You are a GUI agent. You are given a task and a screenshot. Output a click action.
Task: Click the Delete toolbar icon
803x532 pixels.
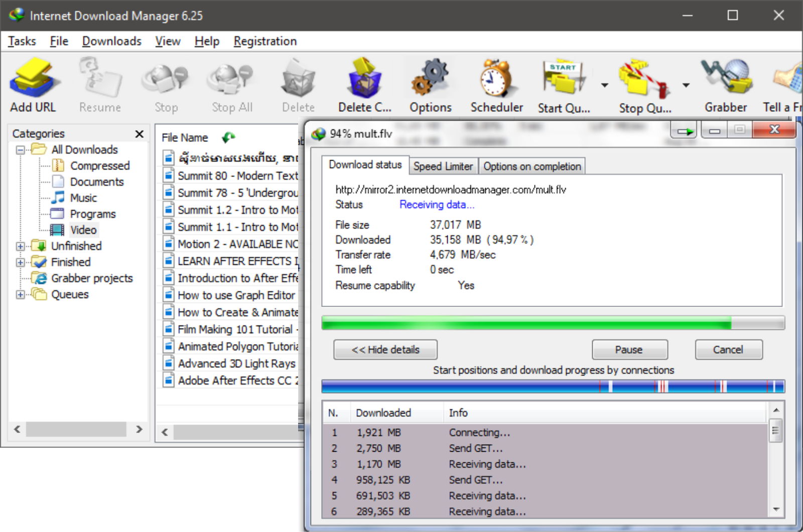(x=298, y=78)
